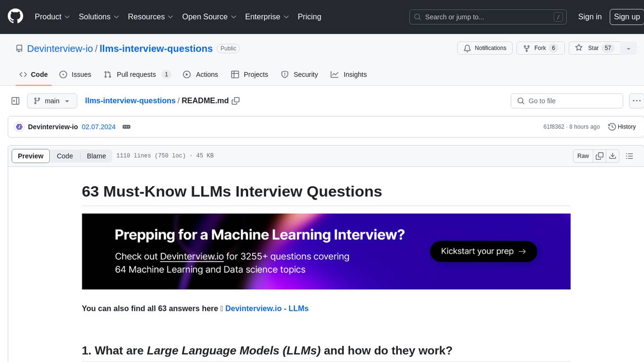The image size is (644, 362).
Task: Expand the Product menu
Action: pos(52,17)
